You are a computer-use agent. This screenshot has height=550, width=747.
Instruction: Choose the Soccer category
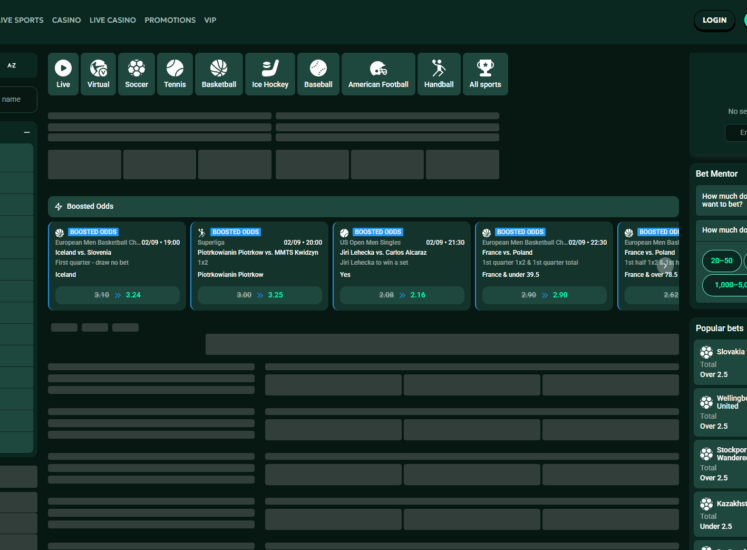136,74
